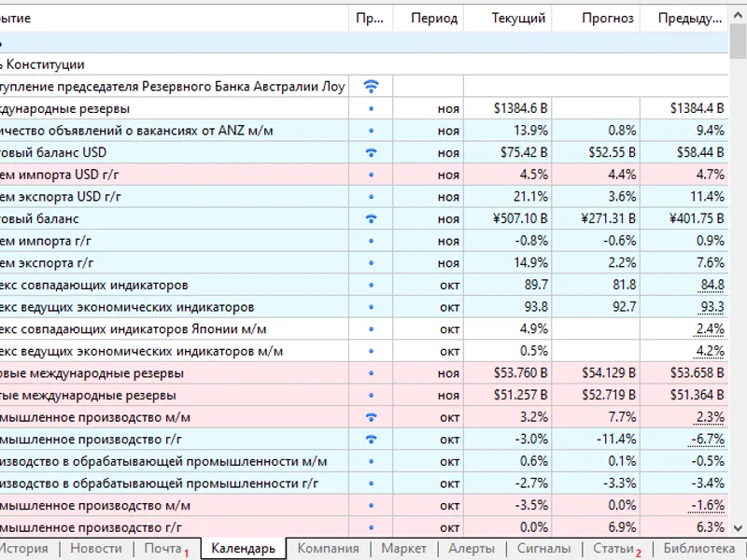Go to the Сигналы tab

[x=543, y=549]
